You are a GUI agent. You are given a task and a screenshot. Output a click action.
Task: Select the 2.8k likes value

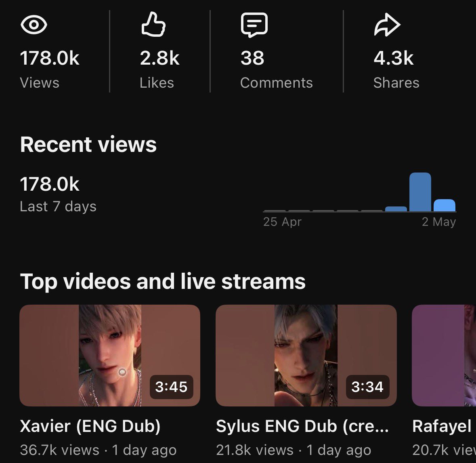(160, 58)
